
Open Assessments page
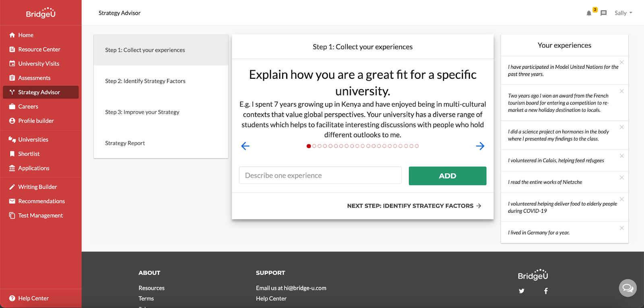pyautogui.click(x=41, y=78)
